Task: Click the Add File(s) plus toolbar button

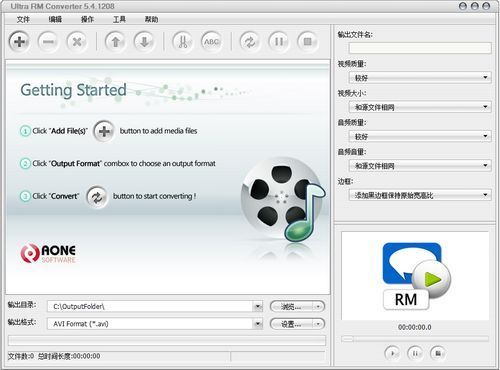Action: click(19, 42)
